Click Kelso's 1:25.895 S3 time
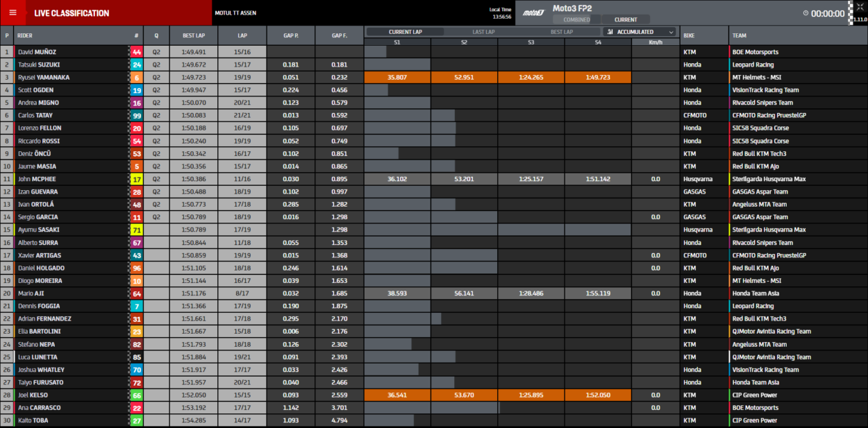The height and width of the screenshot is (428, 868). click(531, 395)
